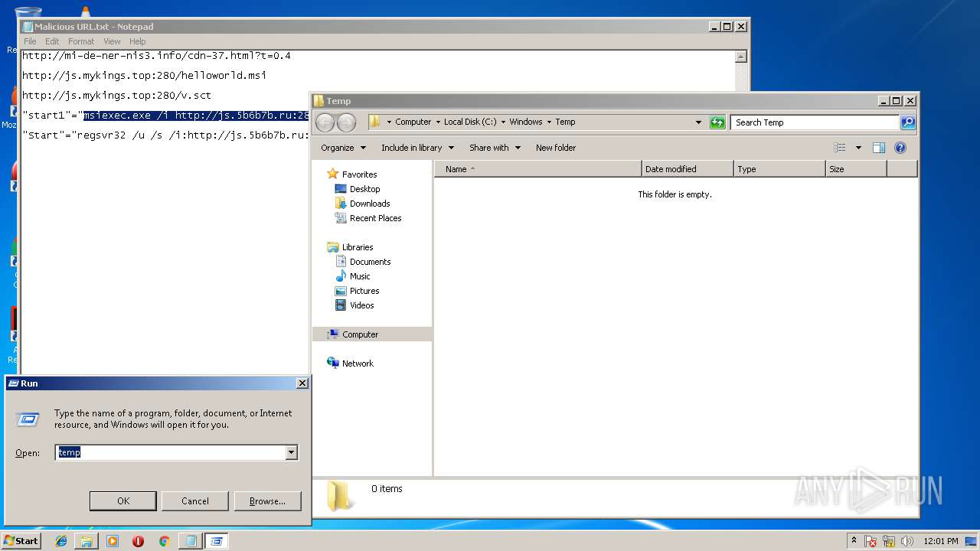Expand the Run dialog Open combo arrow
This screenshot has width=980, height=551.
click(291, 452)
